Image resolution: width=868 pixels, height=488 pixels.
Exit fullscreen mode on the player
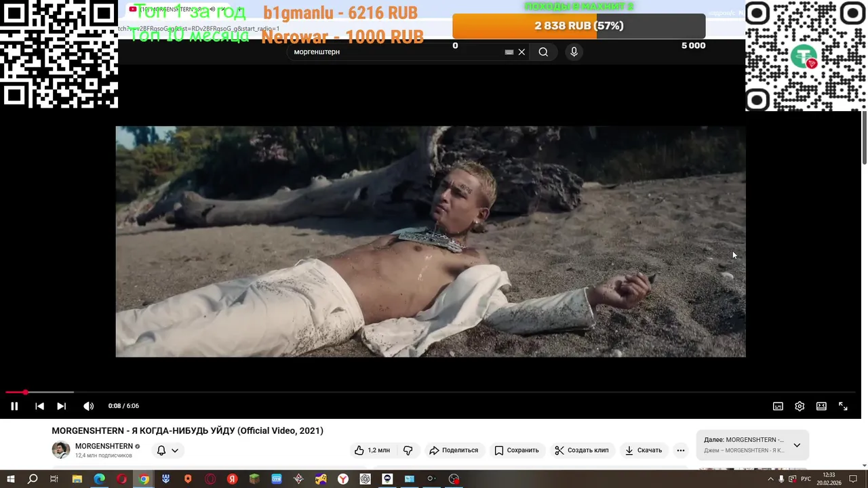(x=843, y=406)
